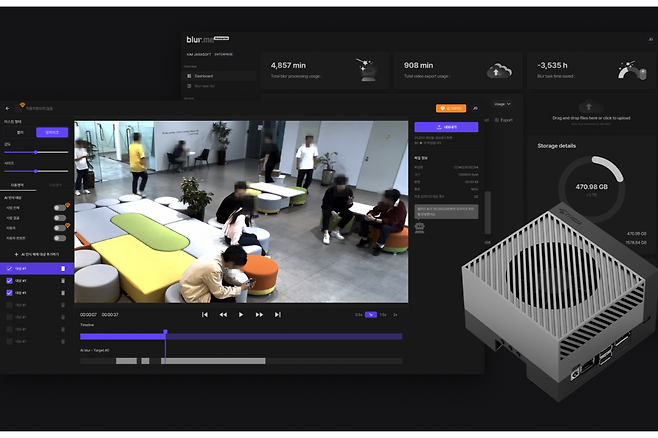This screenshot has height=438, width=658.
Task: Skip to the end of the video
Action: click(x=277, y=314)
